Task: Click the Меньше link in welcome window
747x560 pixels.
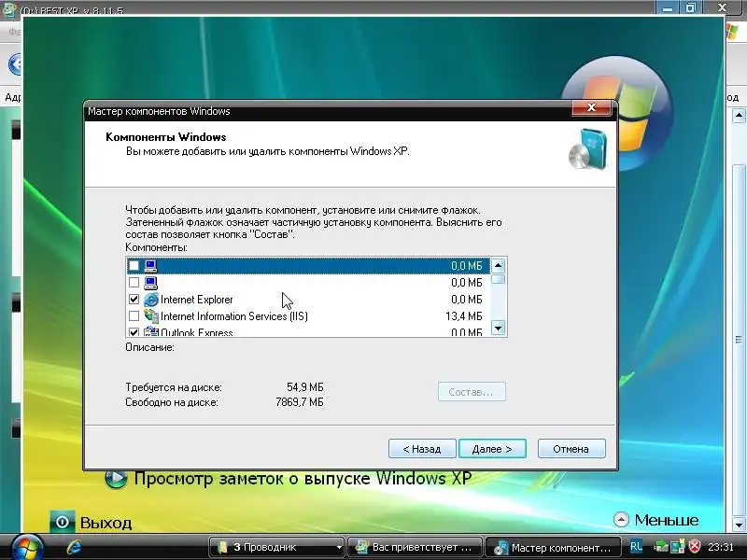Action: (667, 520)
